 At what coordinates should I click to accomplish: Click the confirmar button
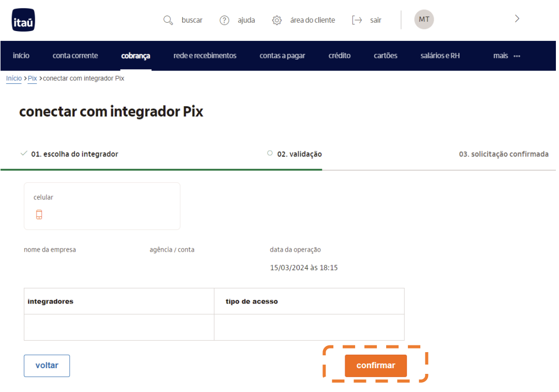click(376, 366)
